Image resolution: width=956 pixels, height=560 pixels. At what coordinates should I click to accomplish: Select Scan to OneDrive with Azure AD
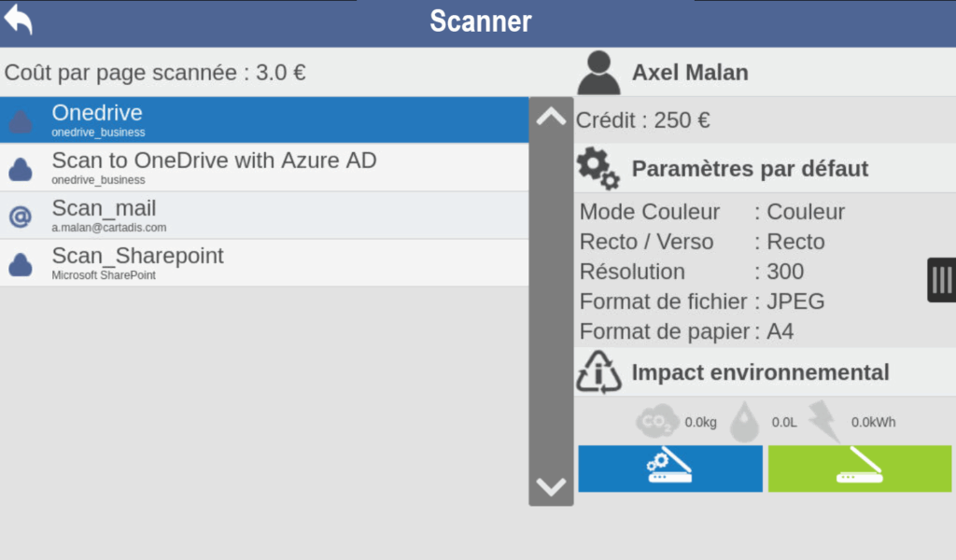tap(264, 168)
